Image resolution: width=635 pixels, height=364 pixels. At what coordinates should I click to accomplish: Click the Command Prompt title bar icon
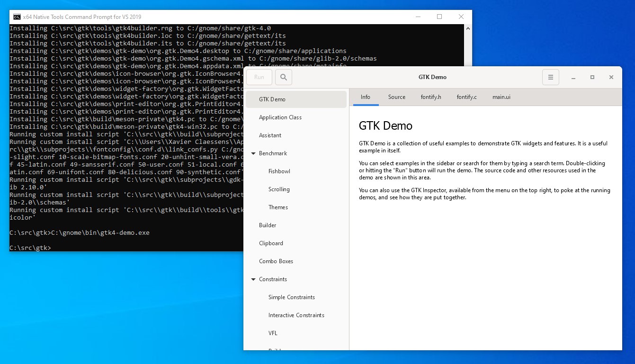17,17
